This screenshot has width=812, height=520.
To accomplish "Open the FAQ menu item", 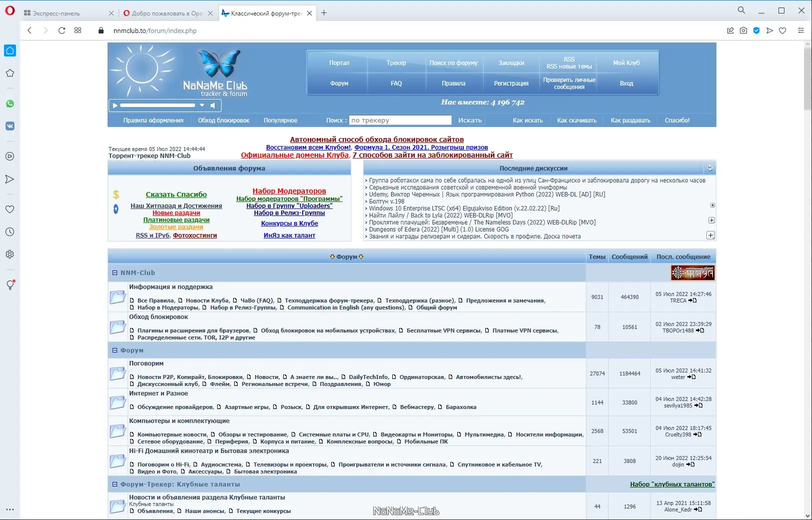I will coord(396,83).
